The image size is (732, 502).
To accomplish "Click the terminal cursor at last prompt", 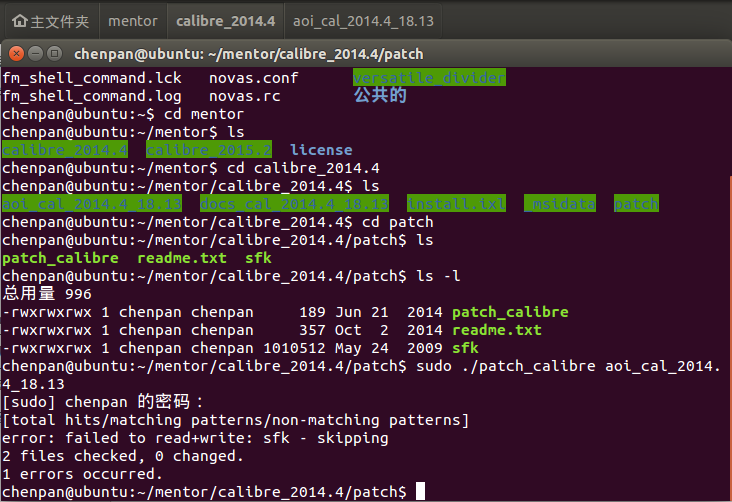I will (420, 491).
